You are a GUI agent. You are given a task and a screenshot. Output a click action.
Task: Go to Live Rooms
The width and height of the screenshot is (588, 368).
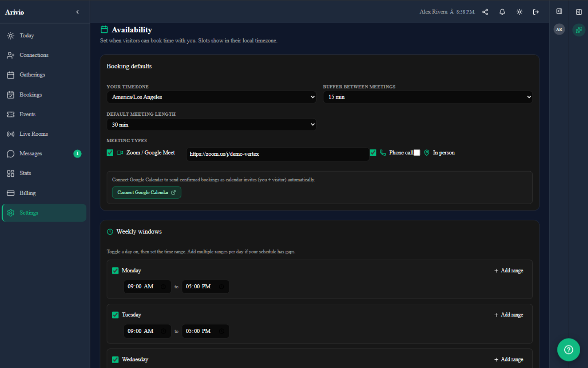click(44, 134)
